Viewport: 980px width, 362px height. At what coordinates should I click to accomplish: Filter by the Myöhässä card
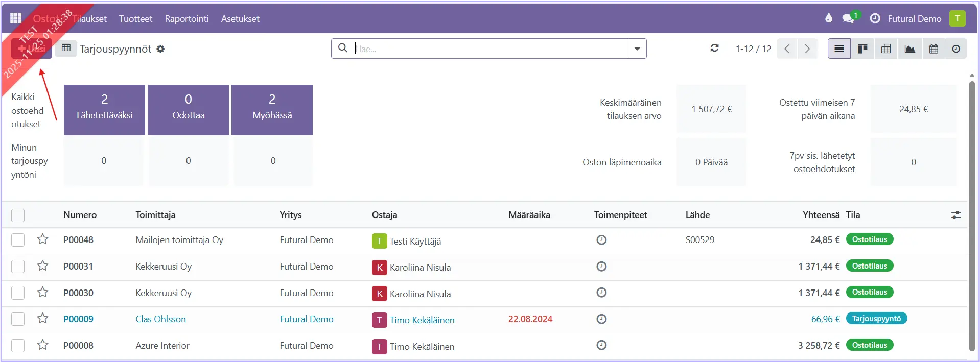tap(272, 110)
